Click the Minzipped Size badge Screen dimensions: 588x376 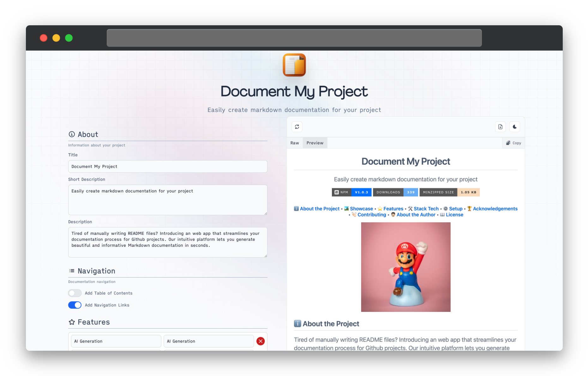pyautogui.click(x=450, y=192)
